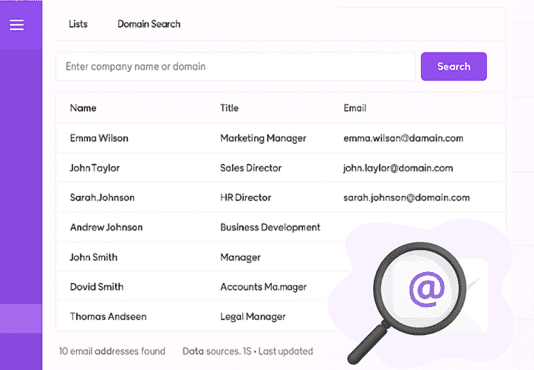The height and width of the screenshot is (370, 534).
Task: Click the purple Search button
Action: coord(454,66)
